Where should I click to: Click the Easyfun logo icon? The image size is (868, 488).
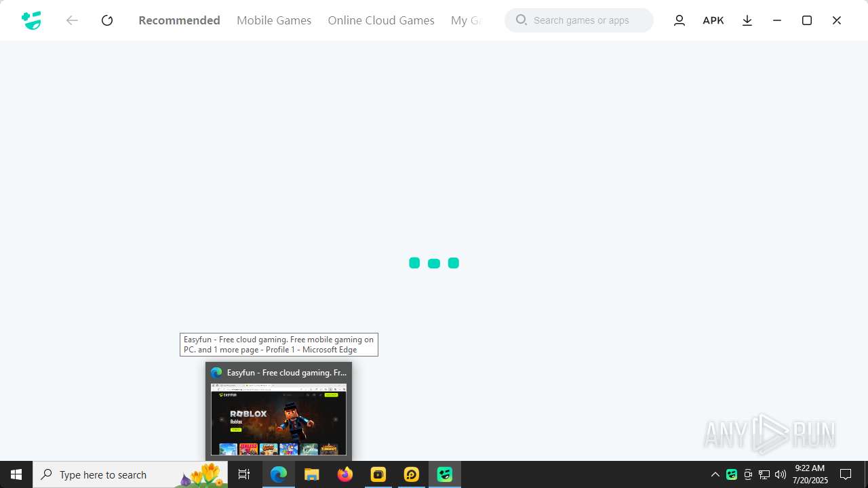(x=31, y=20)
